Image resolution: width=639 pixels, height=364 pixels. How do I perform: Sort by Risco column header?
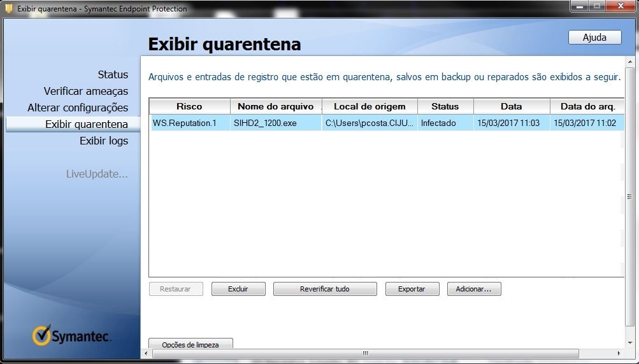tap(189, 106)
